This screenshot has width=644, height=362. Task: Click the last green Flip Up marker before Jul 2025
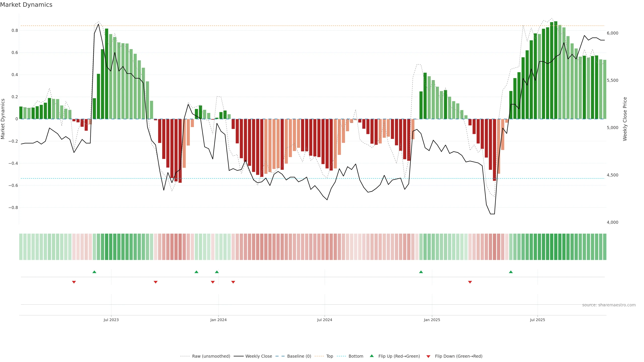coord(511,272)
